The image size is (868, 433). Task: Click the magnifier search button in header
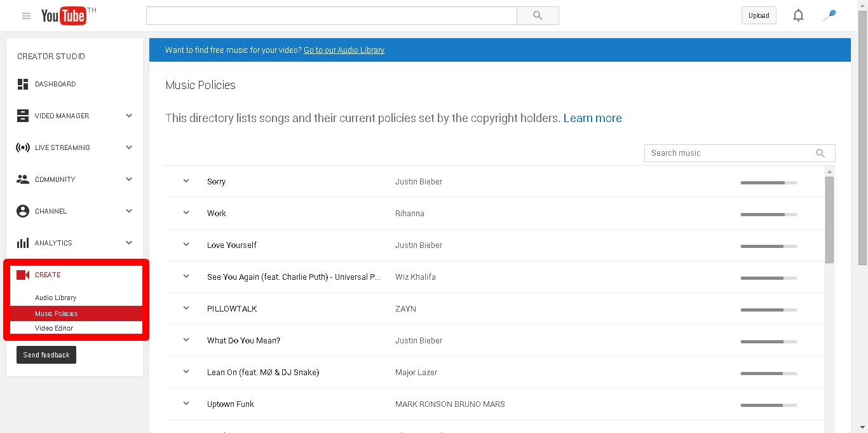click(x=538, y=16)
